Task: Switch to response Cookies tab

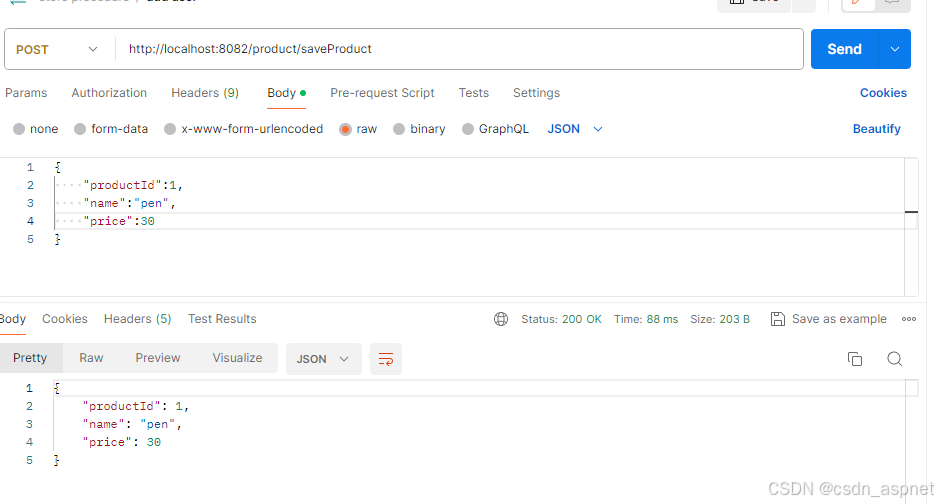Action: 65,319
